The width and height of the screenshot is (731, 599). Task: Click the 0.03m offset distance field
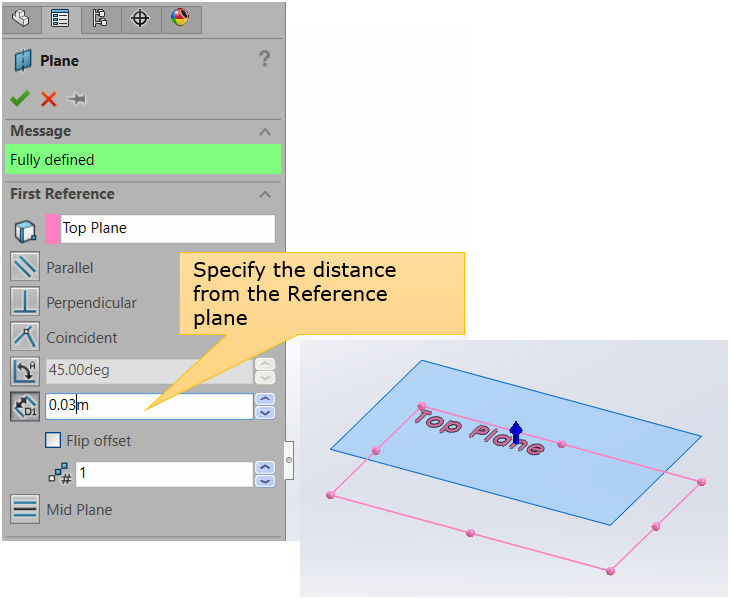(x=149, y=406)
